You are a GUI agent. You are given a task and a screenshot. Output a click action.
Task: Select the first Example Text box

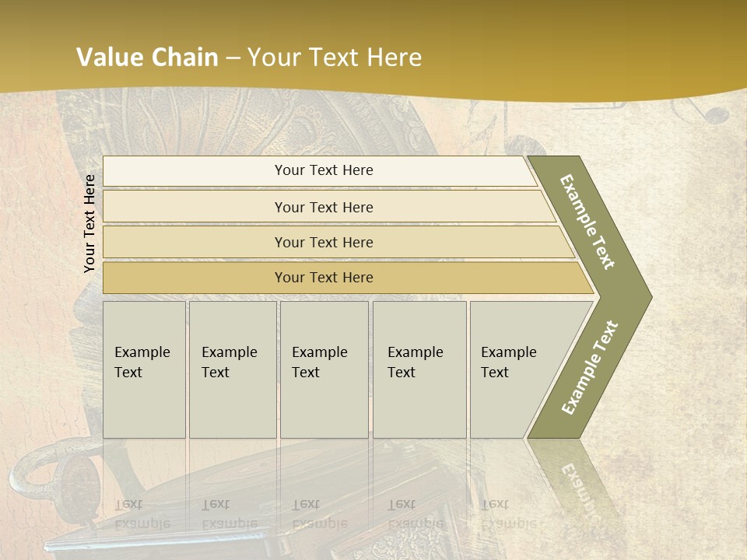click(x=144, y=369)
